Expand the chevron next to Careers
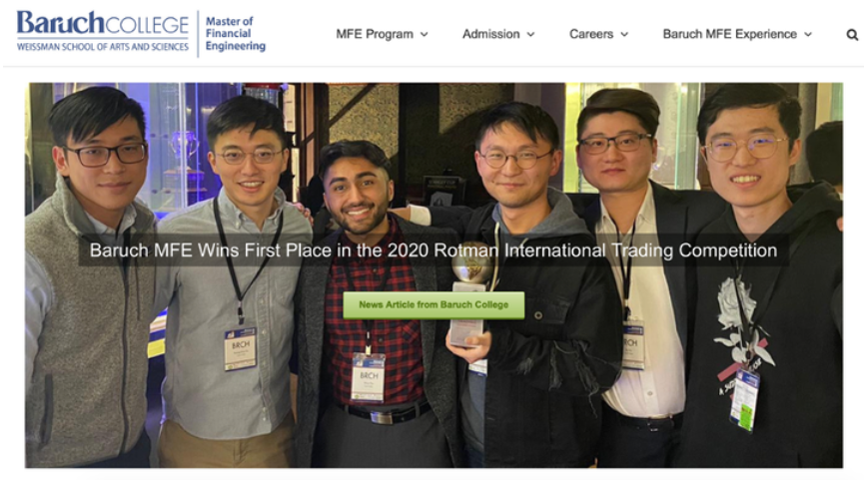This screenshot has height=483, width=868. pos(624,34)
